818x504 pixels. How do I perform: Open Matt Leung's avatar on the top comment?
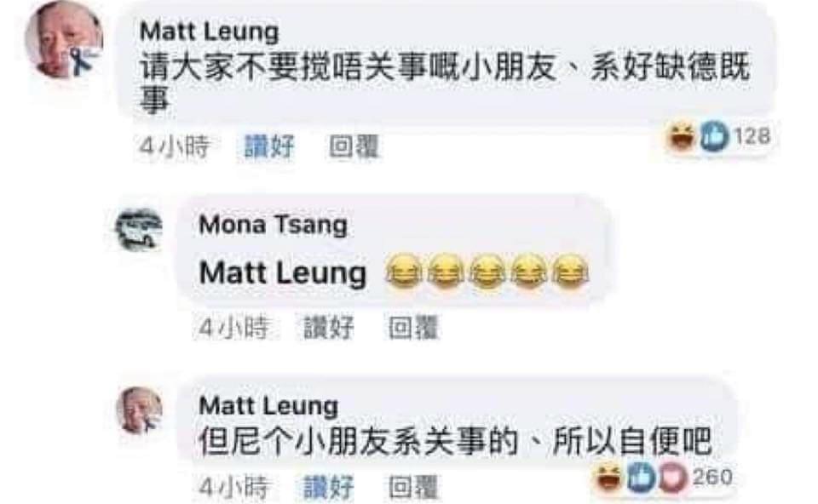pyautogui.click(x=64, y=41)
